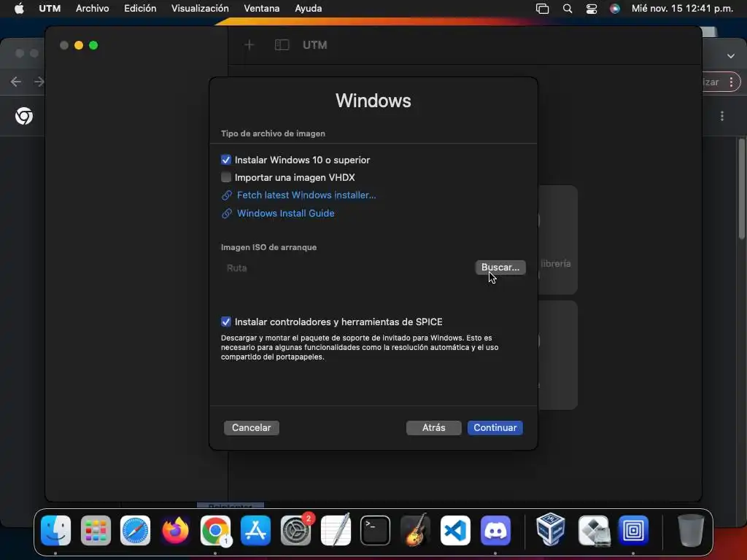Open Launchpad in the dock

click(x=96, y=530)
